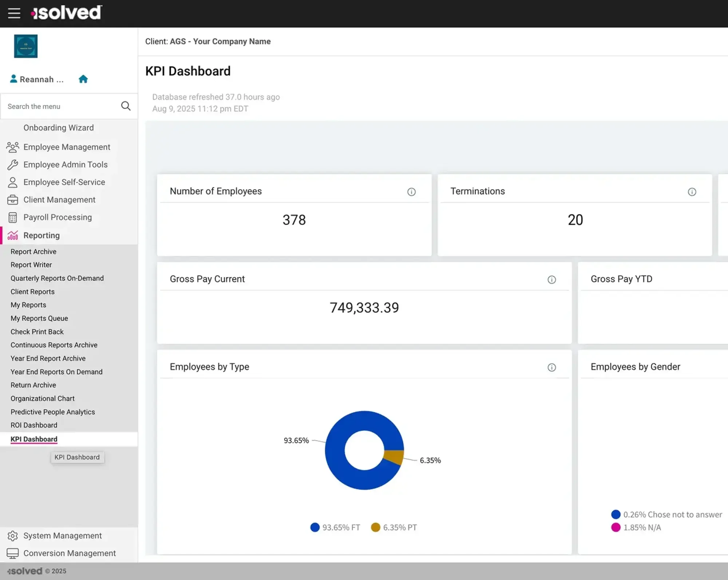Click the Payroll Processing calculator icon
This screenshot has height=580, width=728.
13,217
